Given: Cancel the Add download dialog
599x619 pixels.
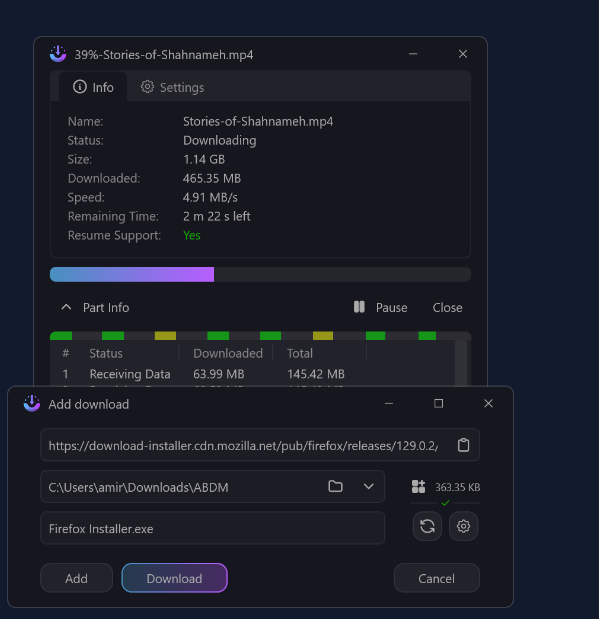Looking at the screenshot, I should pyautogui.click(x=436, y=578).
